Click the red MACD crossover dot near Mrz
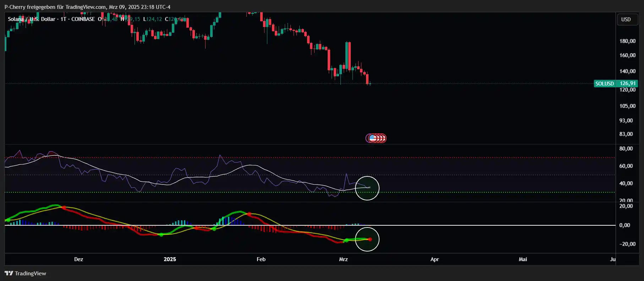Screen dimensions: 644x281 pos(370,239)
